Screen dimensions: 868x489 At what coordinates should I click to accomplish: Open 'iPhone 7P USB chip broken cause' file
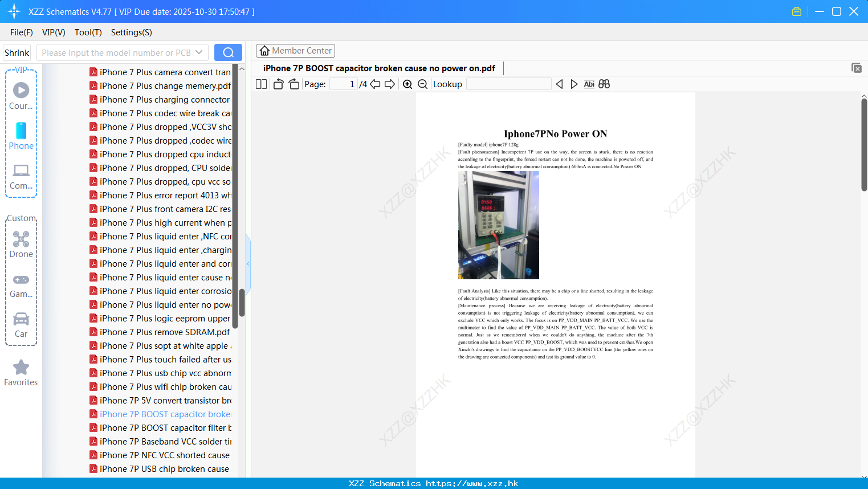164,468
